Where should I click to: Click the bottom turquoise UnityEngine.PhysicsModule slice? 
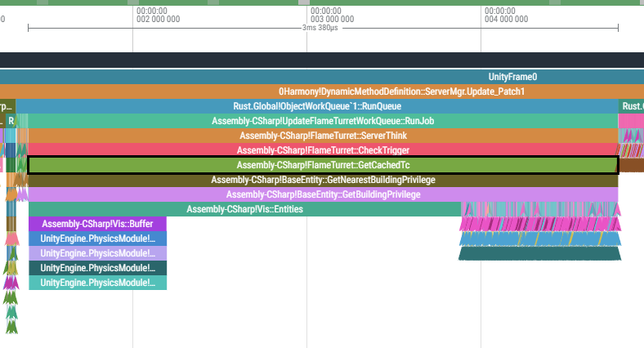(x=97, y=283)
